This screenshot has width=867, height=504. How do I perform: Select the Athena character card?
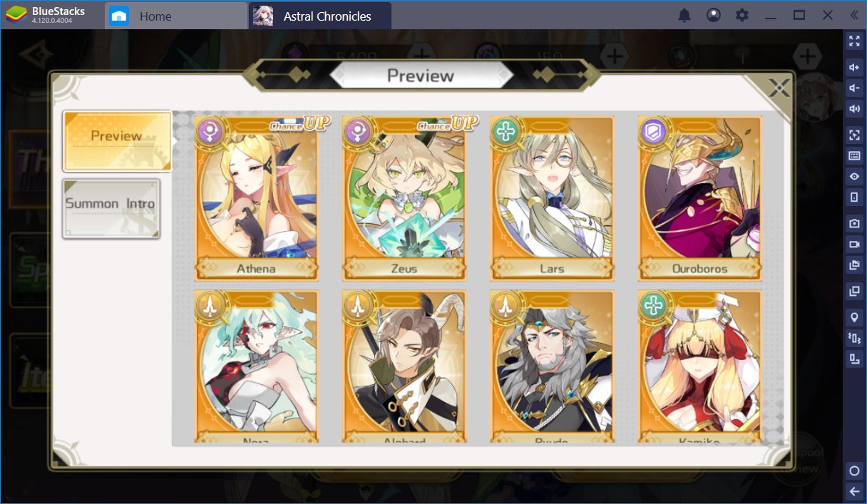(x=257, y=199)
